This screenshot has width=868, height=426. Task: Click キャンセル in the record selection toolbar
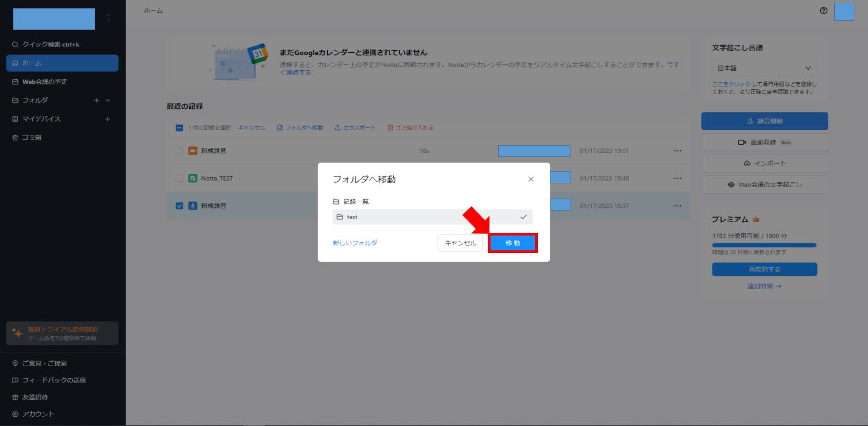(x=252, y=128)
